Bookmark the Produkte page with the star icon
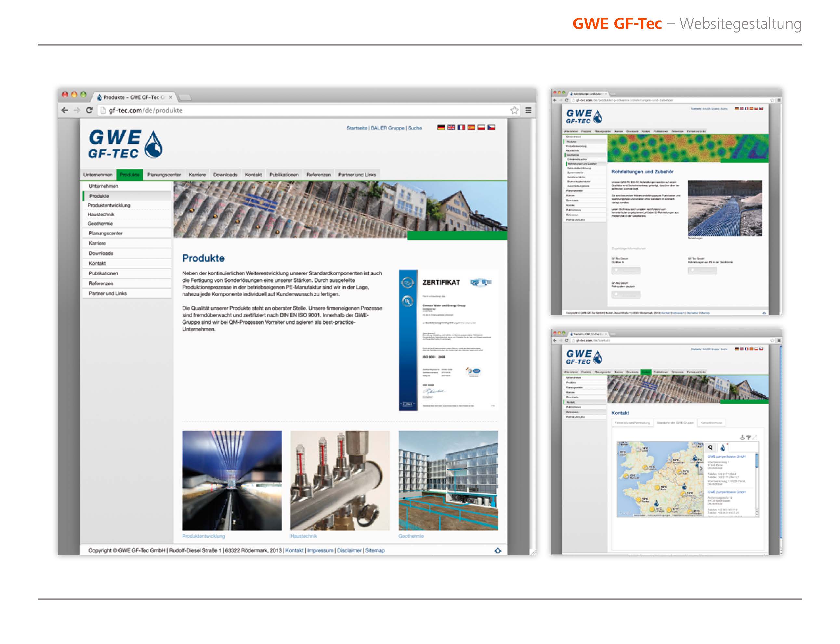Viewport: 840px width, 644px height. tap(514, 110)
